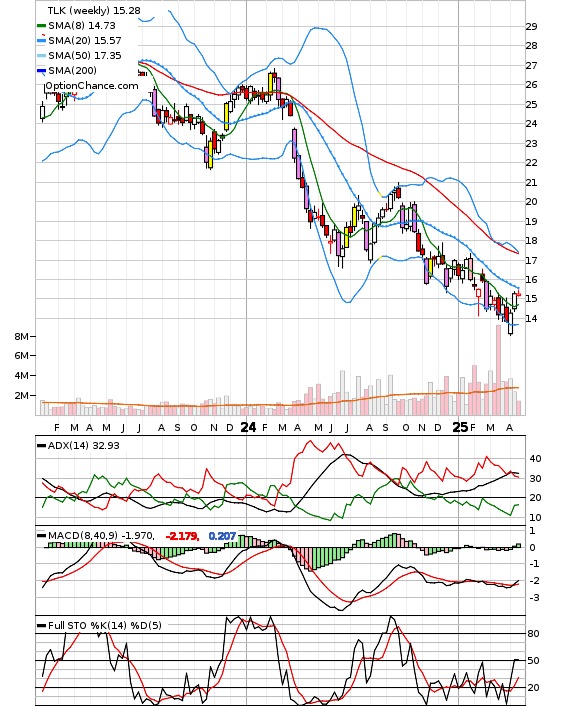Viewport: 566px width, 706px height.
Task: Click the 29 price axis label
Action: point(532,27)
